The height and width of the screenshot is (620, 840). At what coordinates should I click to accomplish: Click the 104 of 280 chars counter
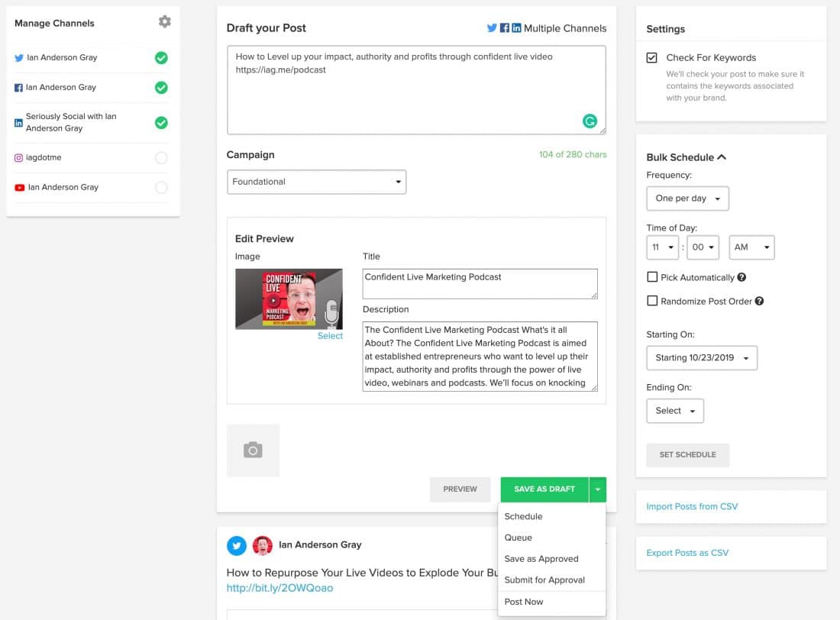[x=573, y=154]
